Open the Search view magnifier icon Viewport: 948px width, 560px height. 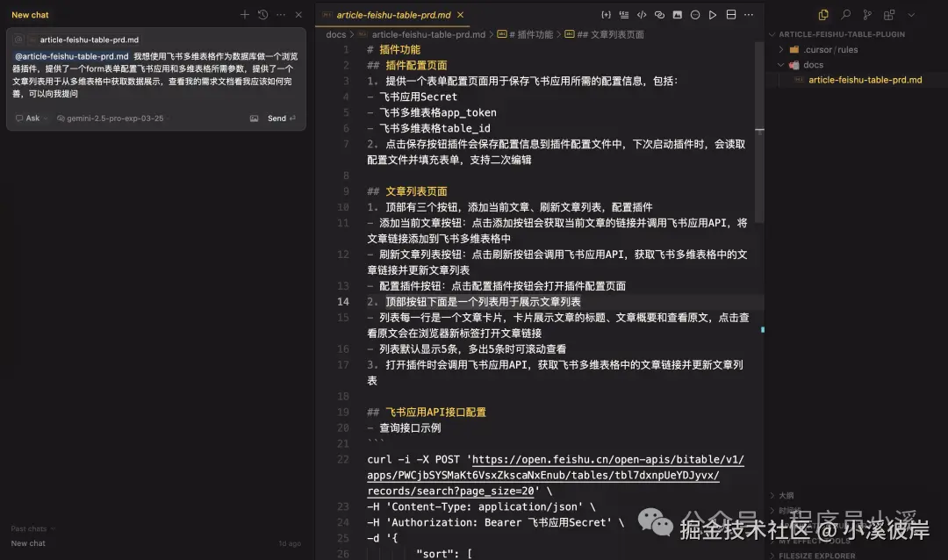point(845,15)
